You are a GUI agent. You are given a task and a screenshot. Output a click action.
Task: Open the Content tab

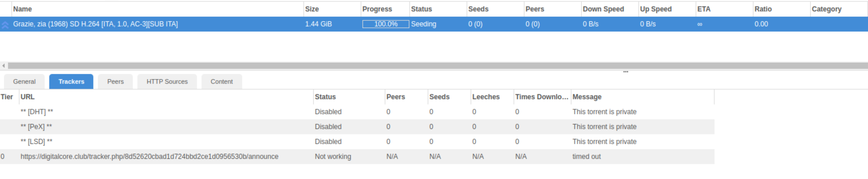click(221, 81)
